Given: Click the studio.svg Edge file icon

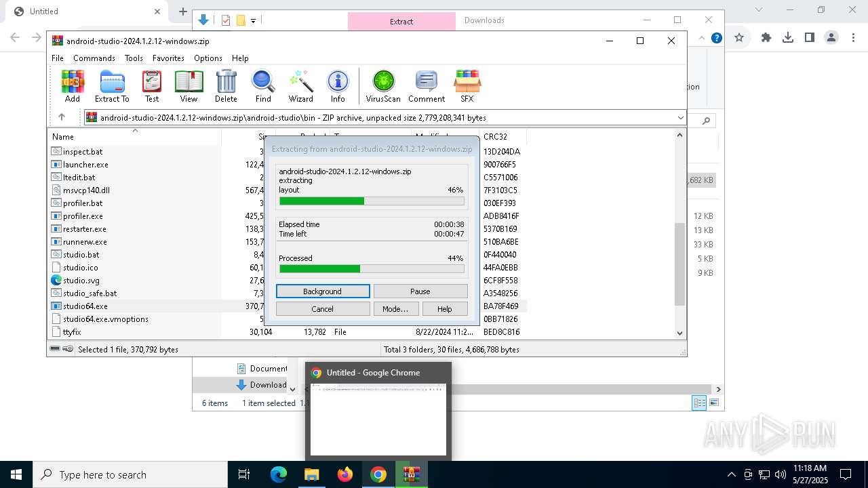Looking at the screenshot, I should pyautogui.click(x=56, y=280).
